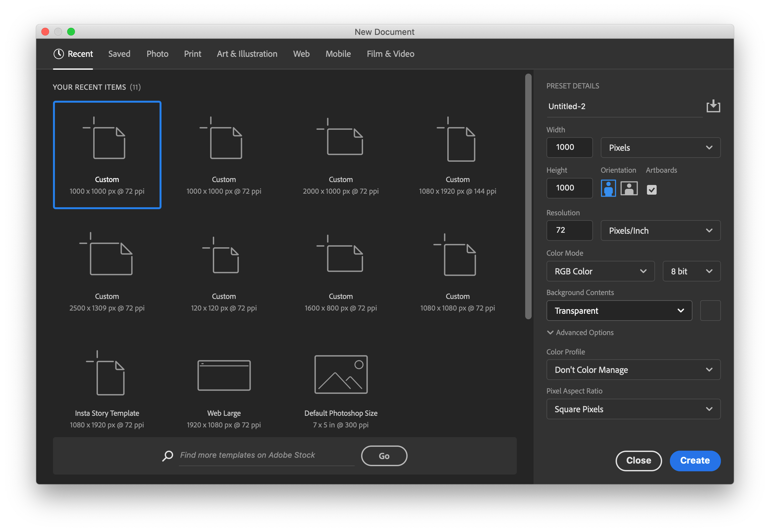This screenshot has width=770, height=532.
Task: Click the Height input field
Action: 569,188
